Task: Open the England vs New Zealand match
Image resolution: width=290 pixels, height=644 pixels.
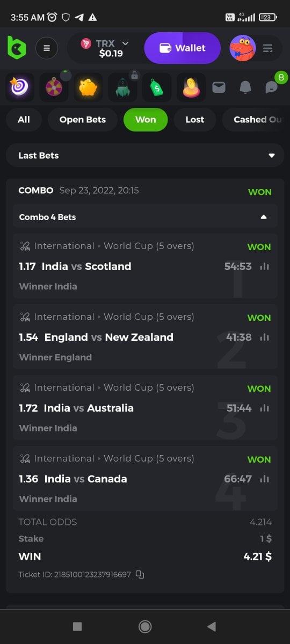Action: coord(109,337)
